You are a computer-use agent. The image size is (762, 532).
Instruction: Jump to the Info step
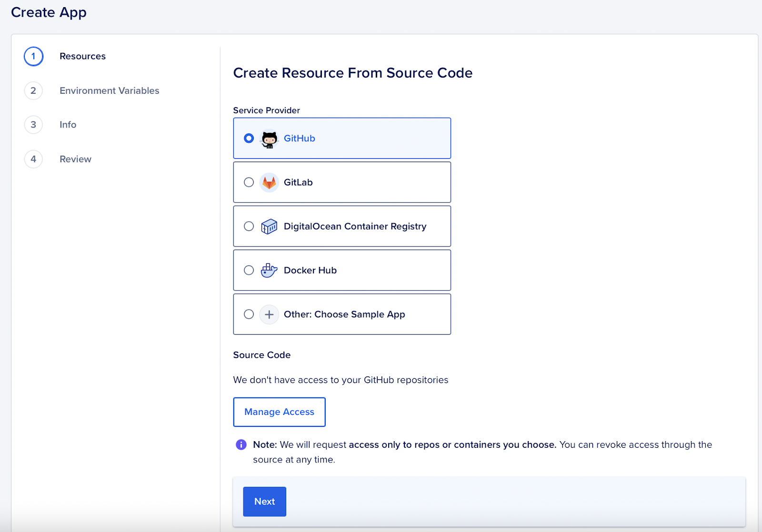pyautogui.click(x=68, y=125)
